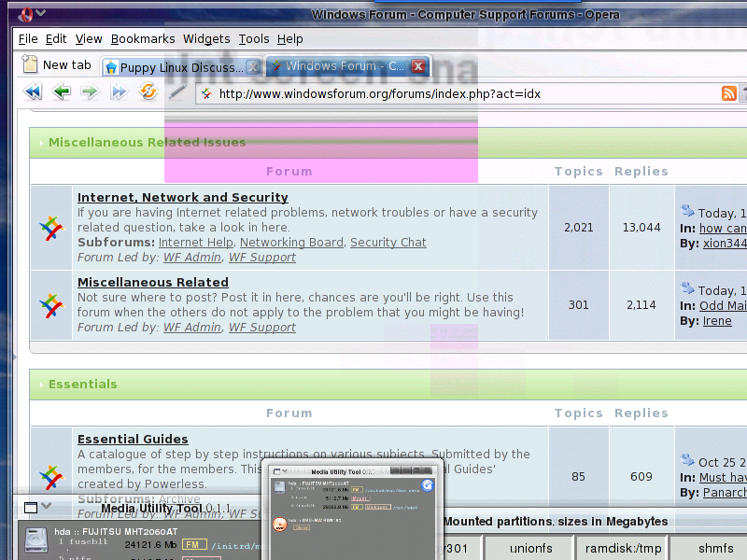Click the 13,044 replies count
The width and height of the screenshot is (747, 560).
pyautogui.click(x=641, y=228)
